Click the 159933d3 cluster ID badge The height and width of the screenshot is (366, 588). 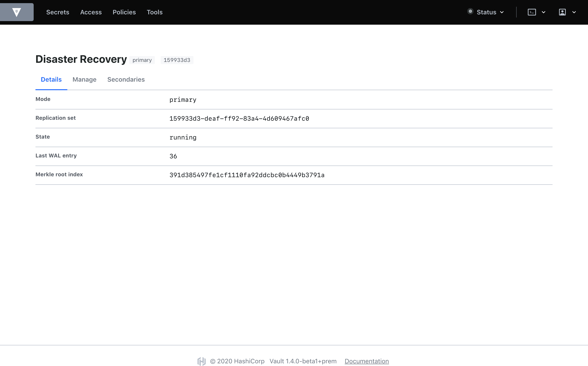pyautogui.click(x=177, y=60)
